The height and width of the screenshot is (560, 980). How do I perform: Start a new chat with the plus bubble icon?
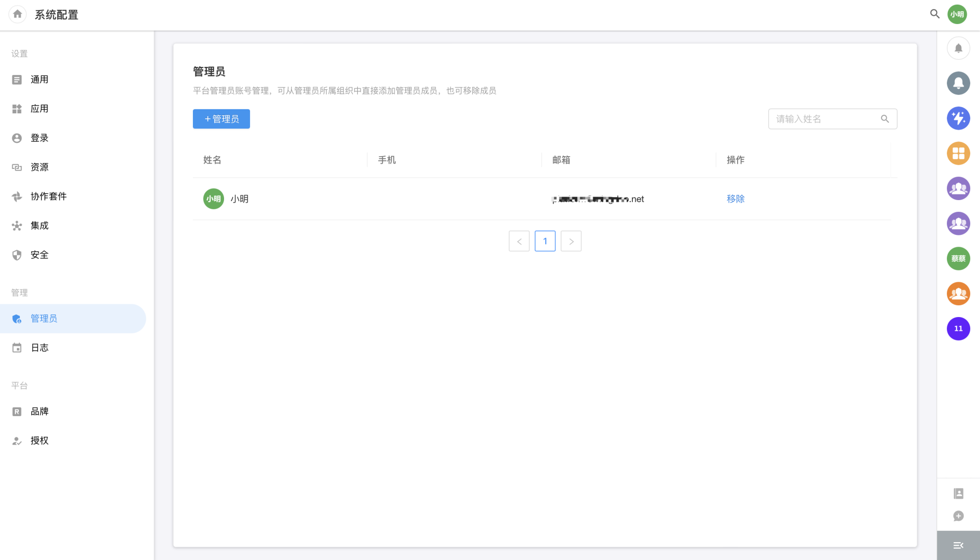pos(958,516)
